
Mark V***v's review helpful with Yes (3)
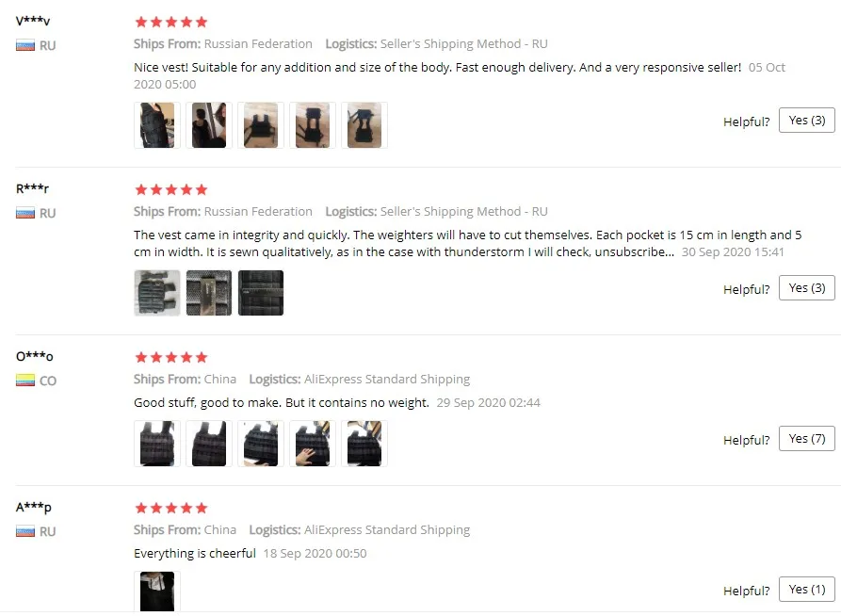(807, 121)
